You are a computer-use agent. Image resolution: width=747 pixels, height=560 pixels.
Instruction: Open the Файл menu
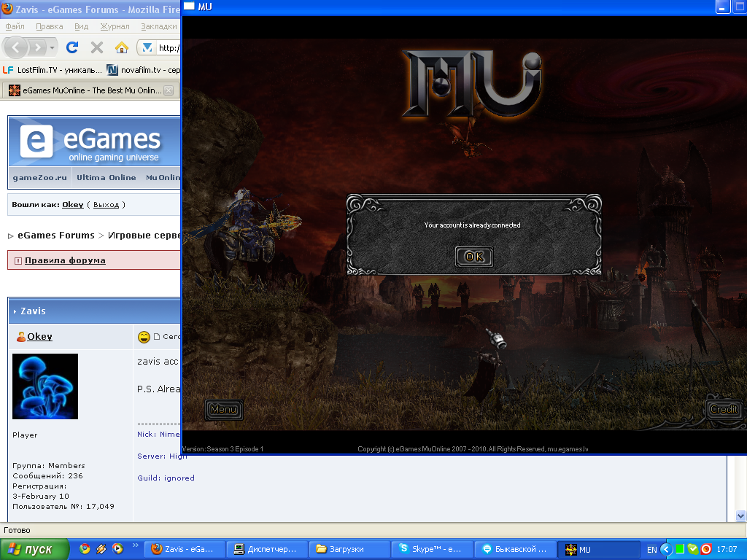(15, 26)
